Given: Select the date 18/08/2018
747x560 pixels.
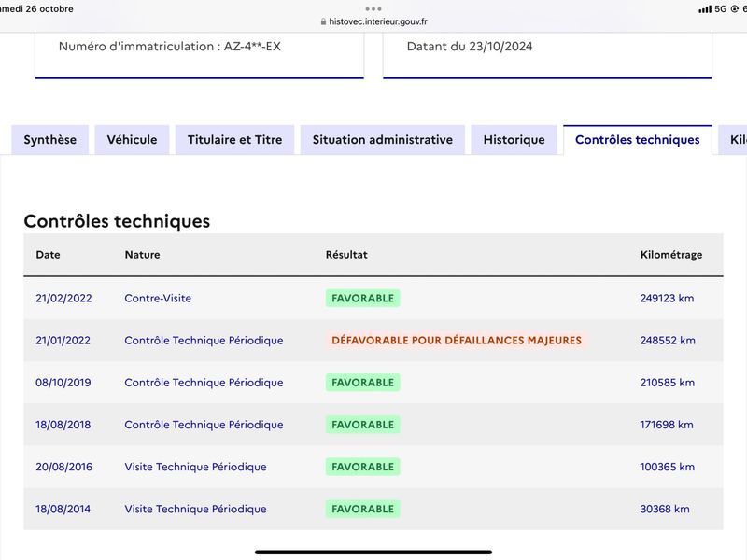Looking at the screenshot, I should (63, 425).
